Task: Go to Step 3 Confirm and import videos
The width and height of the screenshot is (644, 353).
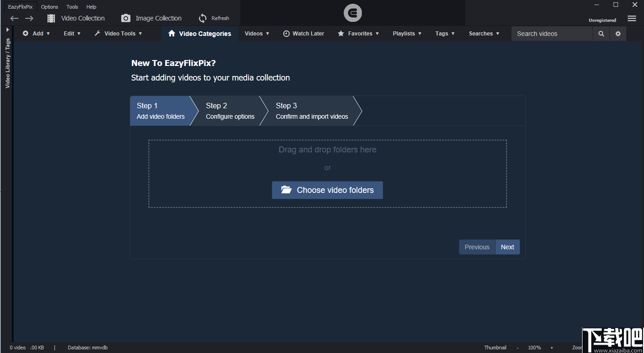Action: tap(312, 111)
